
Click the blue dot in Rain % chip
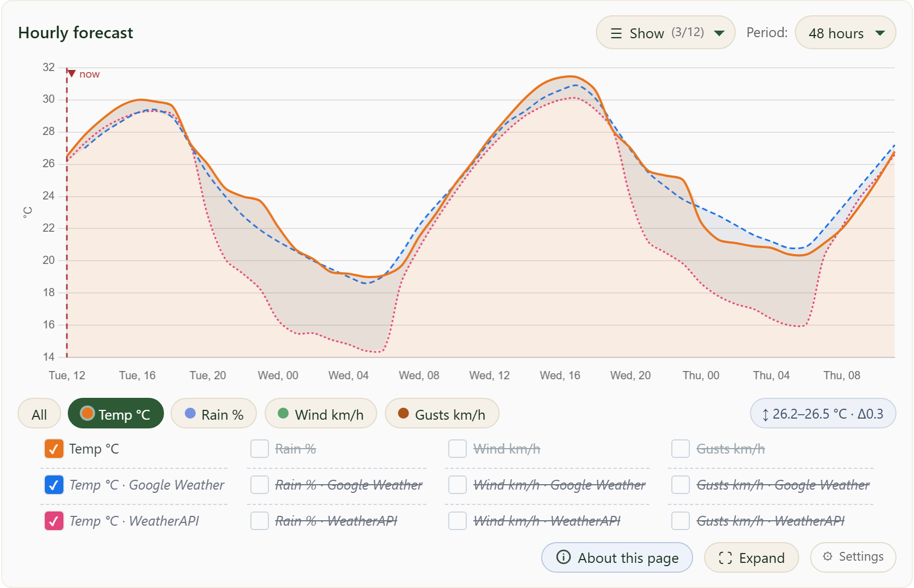point(190,413)
